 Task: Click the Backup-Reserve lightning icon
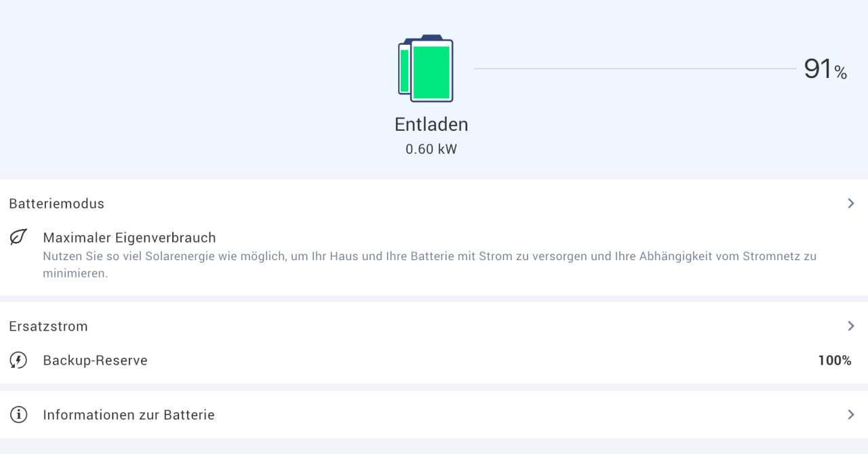coord(18,360)
